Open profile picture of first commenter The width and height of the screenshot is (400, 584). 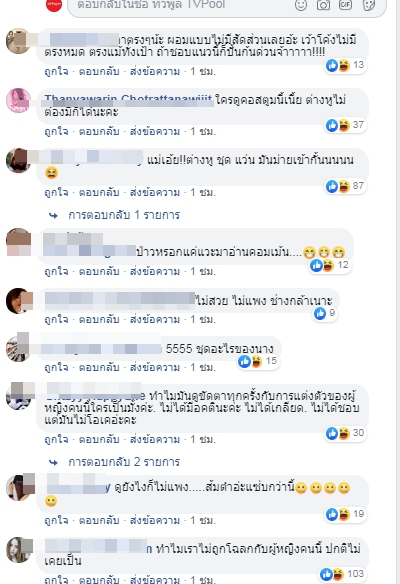tap(18, 41)
